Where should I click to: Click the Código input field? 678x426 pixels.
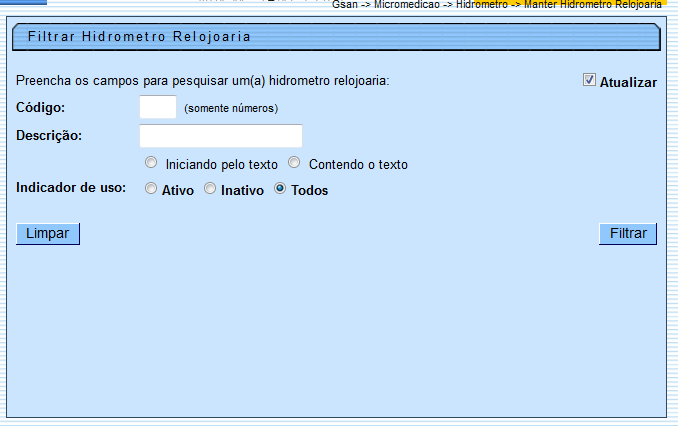158,107
